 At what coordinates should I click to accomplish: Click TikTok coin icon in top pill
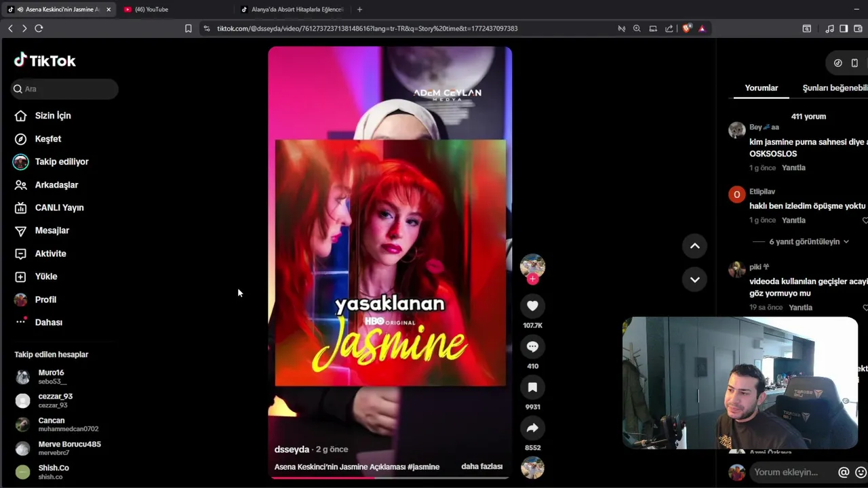(x=838, y=63)
